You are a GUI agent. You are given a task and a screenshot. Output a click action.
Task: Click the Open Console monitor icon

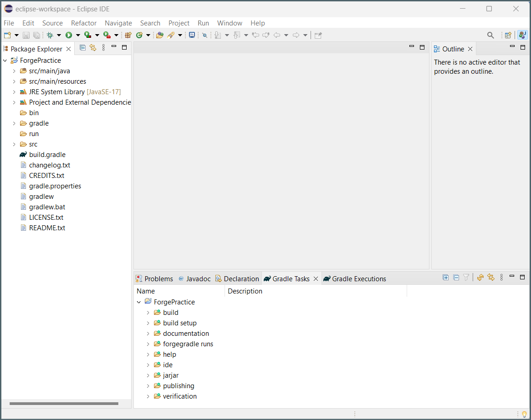tap(192, 35)
